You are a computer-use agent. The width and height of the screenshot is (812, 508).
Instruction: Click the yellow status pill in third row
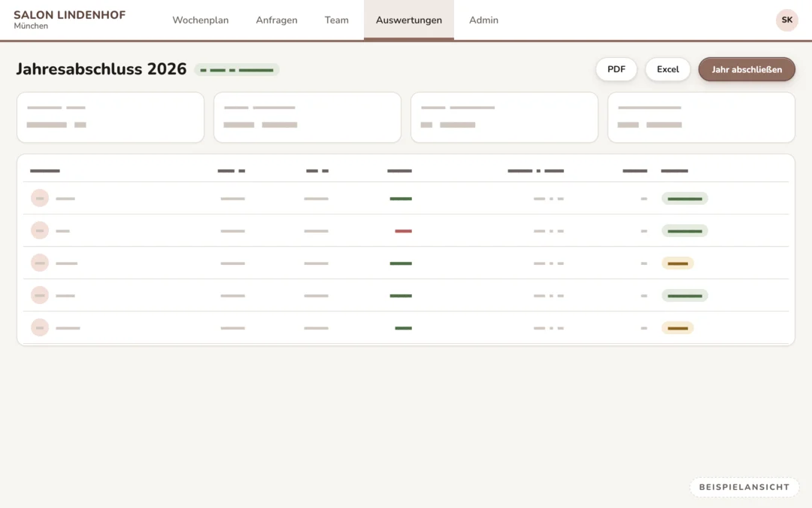click(x=677, y=263)
